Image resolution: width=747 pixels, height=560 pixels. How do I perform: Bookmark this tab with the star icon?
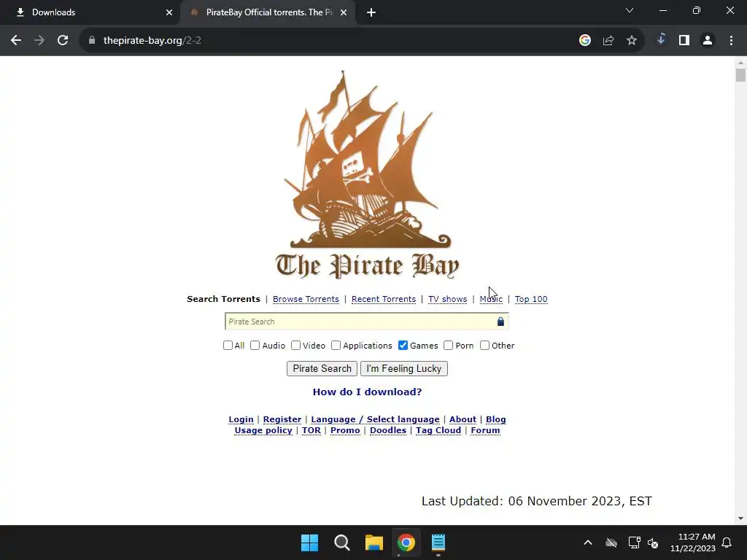tap(632, 41)
